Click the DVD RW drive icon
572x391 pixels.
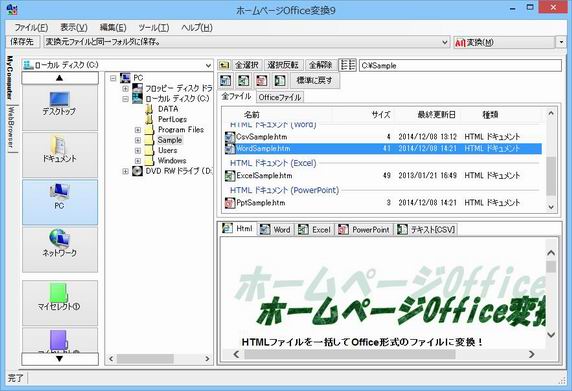click(137, 171)
